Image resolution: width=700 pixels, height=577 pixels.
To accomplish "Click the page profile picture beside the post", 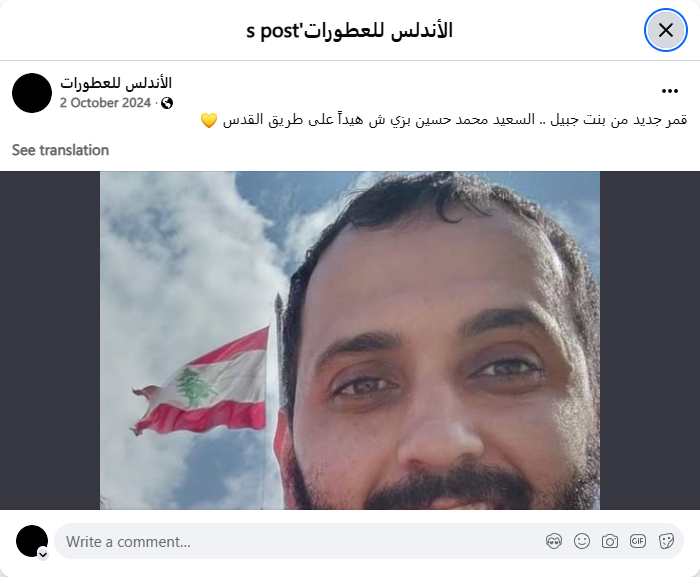I will point(32,93).
